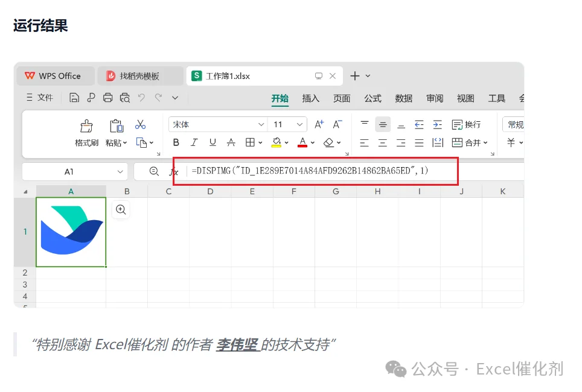
Task: Click the fx insert function icon
Action: 174,171
